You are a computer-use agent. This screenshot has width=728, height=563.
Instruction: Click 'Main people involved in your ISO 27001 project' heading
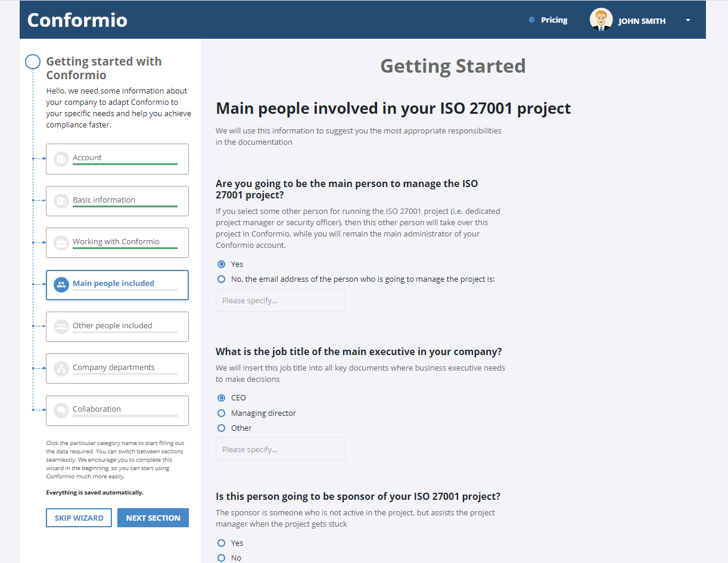(x=393, y=108)
